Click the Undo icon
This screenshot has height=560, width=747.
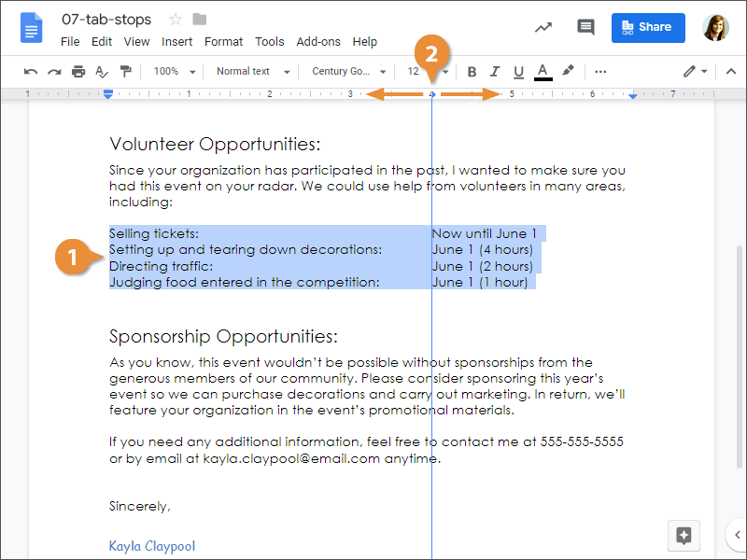(31, 72)
